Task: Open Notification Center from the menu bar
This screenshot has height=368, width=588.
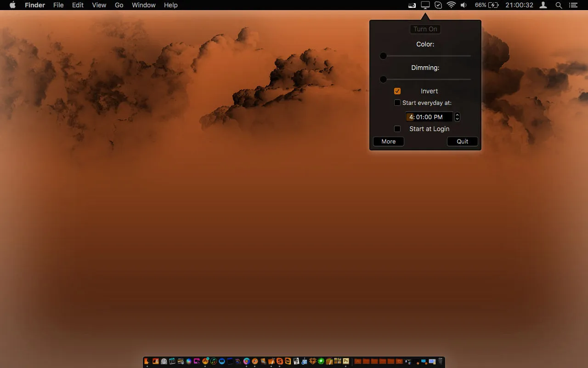Action: [573, 5]
